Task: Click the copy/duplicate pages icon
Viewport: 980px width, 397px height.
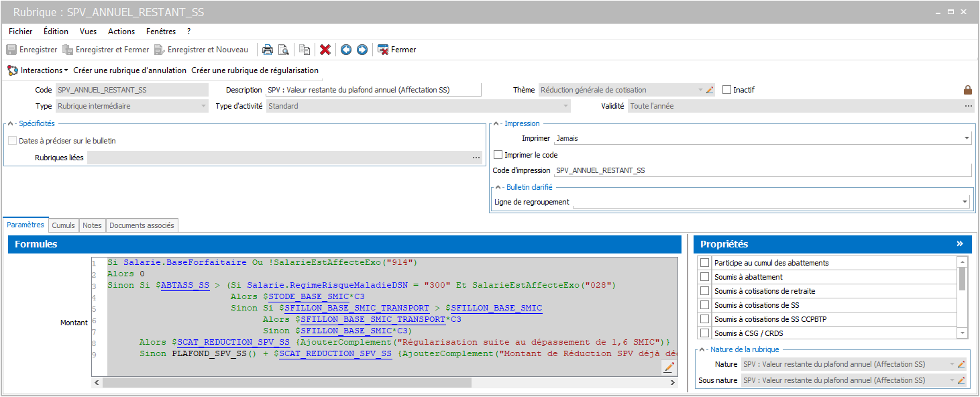Action: click(305, 50)
